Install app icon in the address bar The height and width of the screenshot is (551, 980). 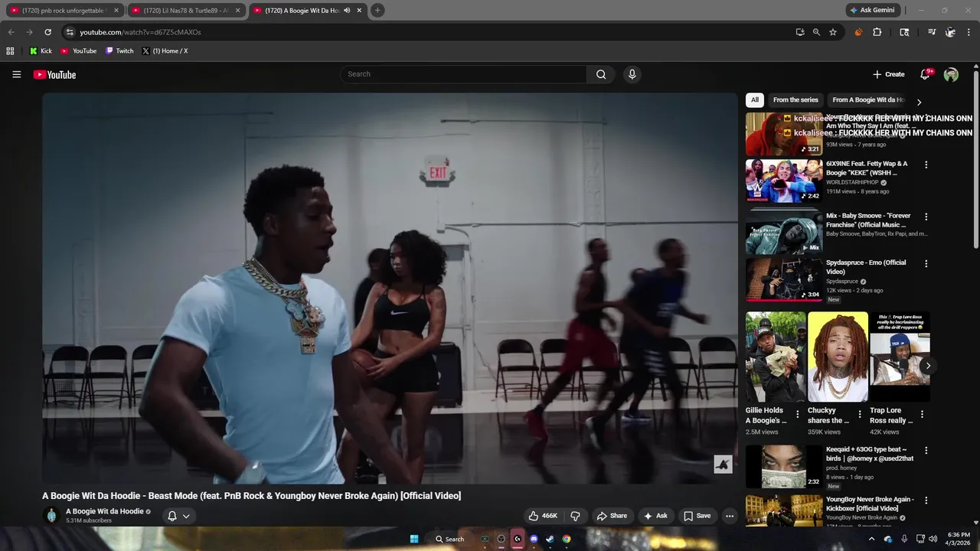pos(800,32)
